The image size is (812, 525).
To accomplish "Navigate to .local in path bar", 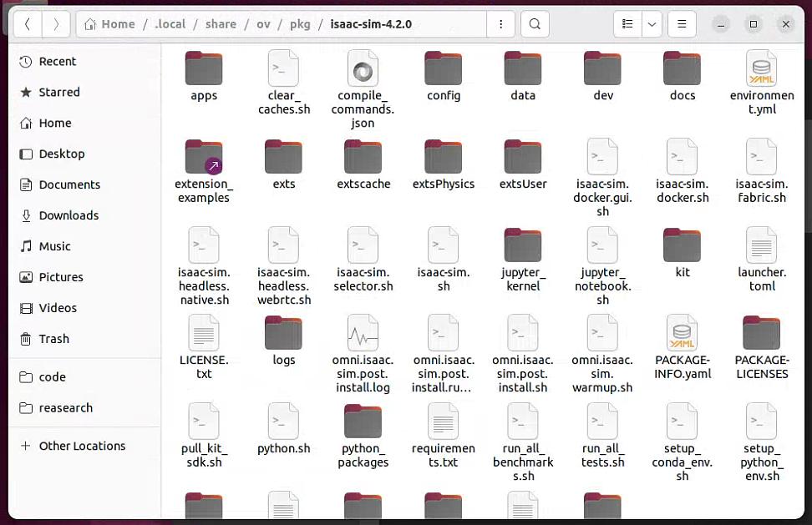I will (170, 24).
